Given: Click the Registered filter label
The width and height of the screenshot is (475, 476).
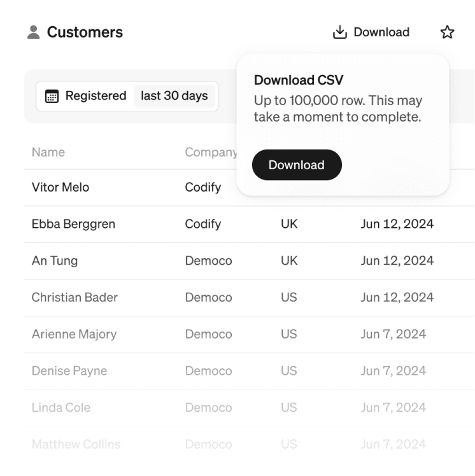Looking at the screenshot, I should coord(96,96).
